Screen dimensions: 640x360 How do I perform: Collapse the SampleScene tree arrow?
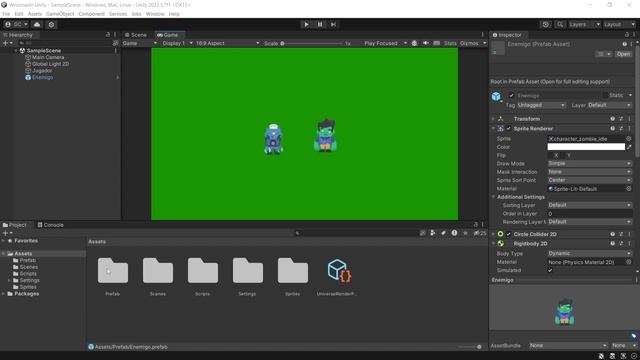point(16,51)
